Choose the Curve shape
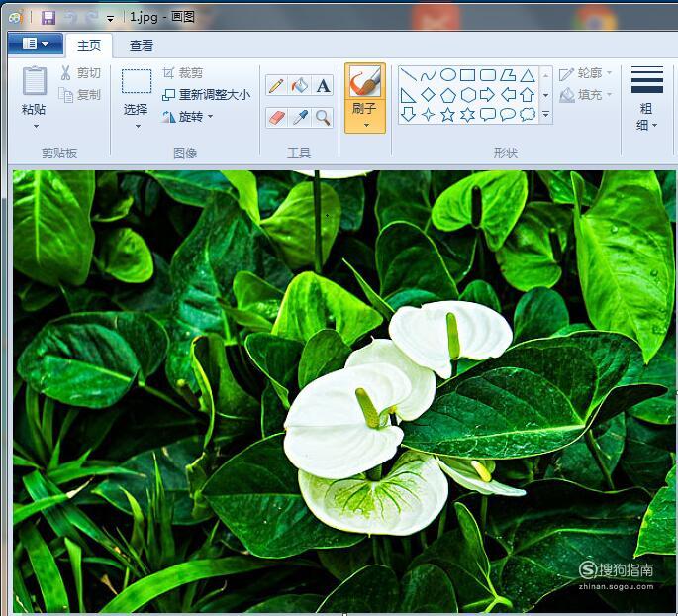The image size is (678, 616). [x=428, y=75]
